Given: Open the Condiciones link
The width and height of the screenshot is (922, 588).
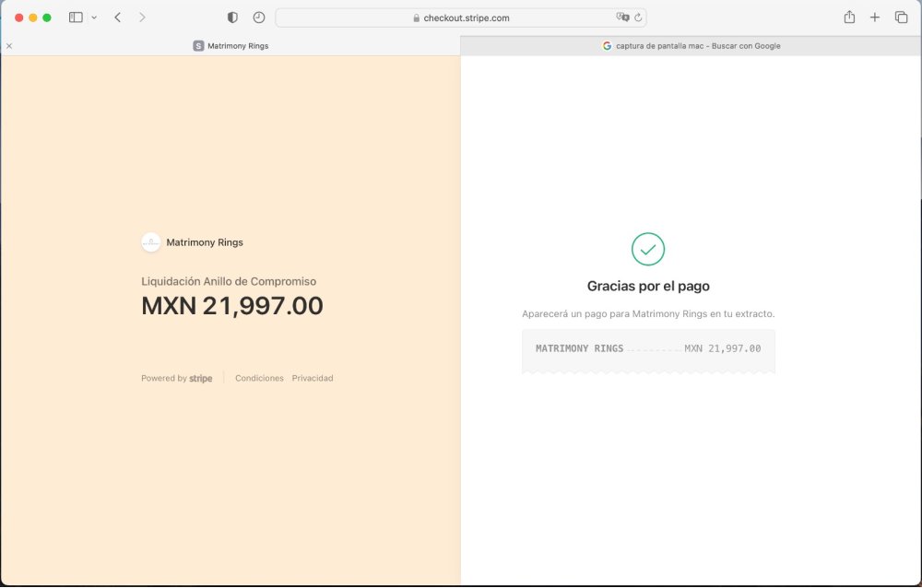Looking at the screenshot, I should [x=259, y=378].
